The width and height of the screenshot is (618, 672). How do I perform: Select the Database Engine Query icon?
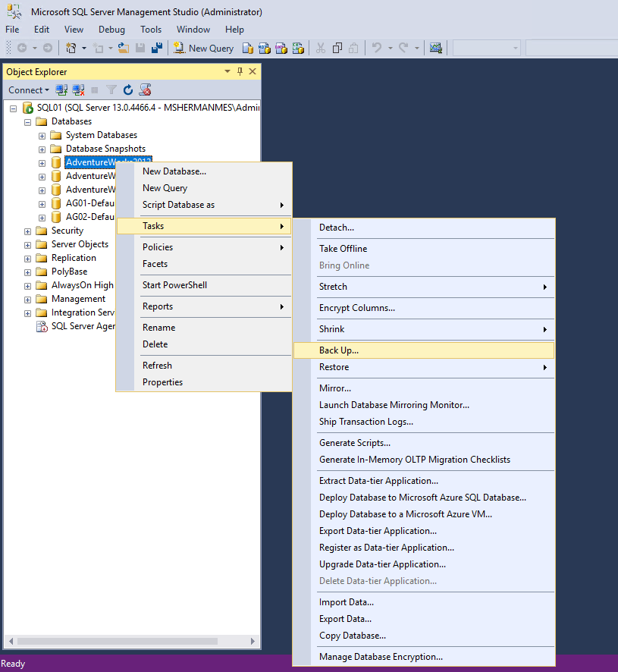247,47
